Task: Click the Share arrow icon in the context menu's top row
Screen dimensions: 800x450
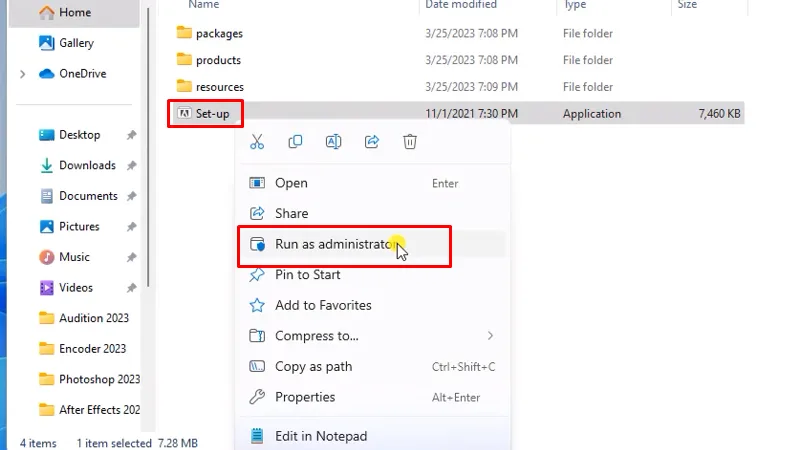Action: [372, 142]
